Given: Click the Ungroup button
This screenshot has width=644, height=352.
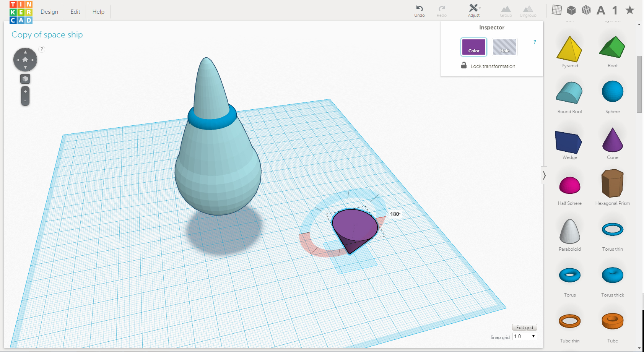Looking at the screenshot, I should [528, 11].
